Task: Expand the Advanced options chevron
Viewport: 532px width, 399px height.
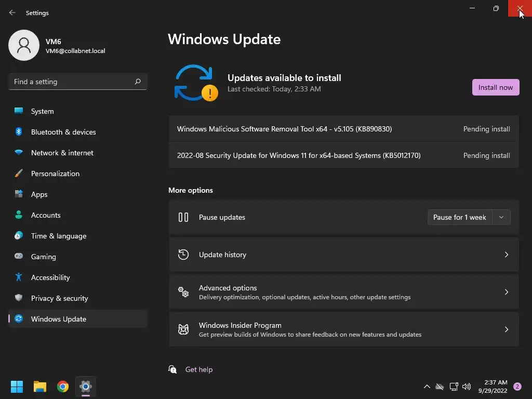Action: coord(506,292)
